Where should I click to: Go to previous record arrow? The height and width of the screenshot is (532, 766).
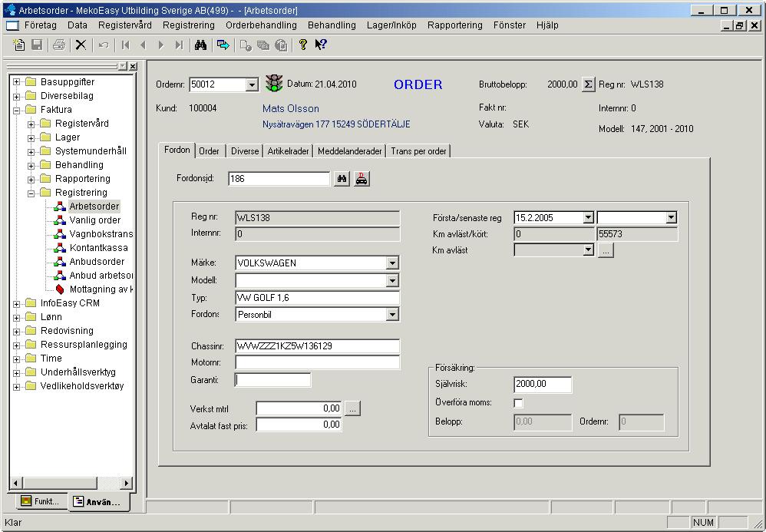coord(143,45)
